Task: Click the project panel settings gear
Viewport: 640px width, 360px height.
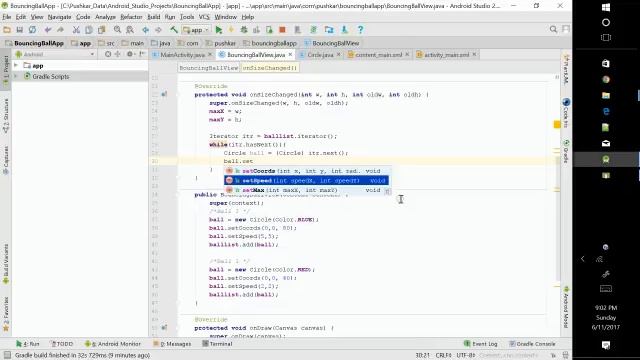Action: [x=130, y=54]
